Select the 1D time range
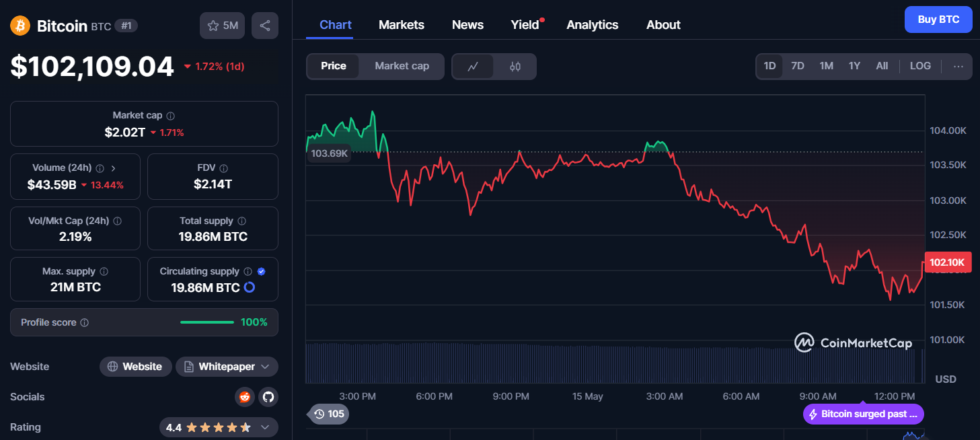This screenshot has width=980, height=440. [x=769, y=66]
